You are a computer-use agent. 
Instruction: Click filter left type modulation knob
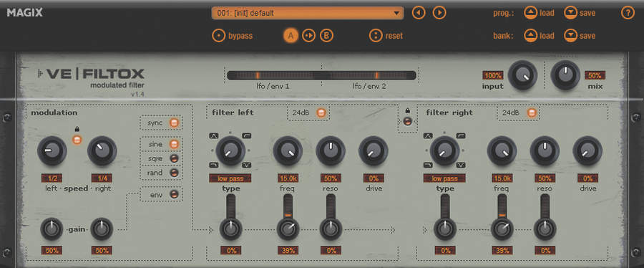pos(231,229)
